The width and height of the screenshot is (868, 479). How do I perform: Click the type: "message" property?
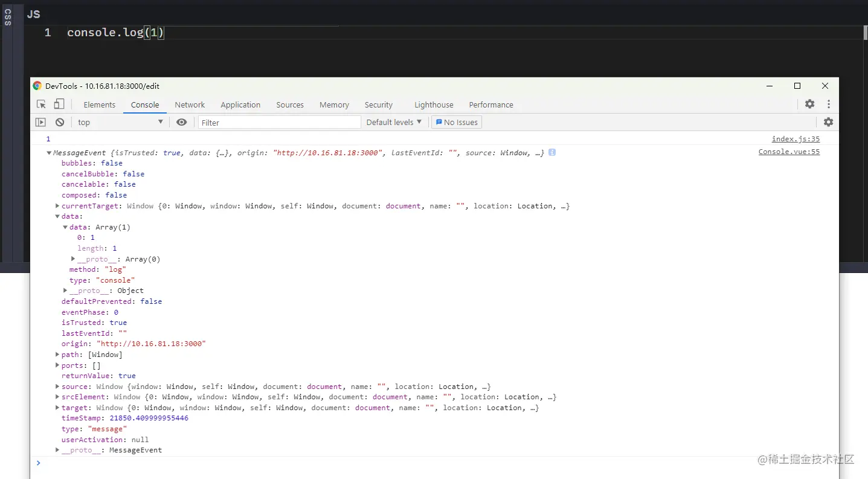94,429
